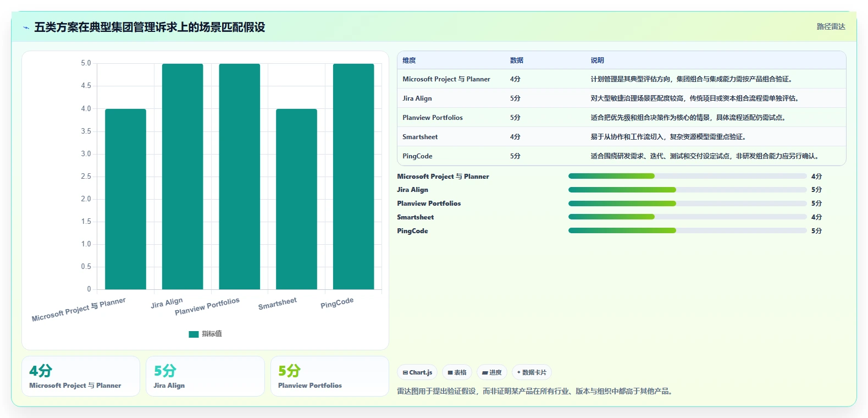This screenshot has width=868, height=418.
Task: Click the 4分 cell in the Smartsheet table row
Action: coord(515,137)
